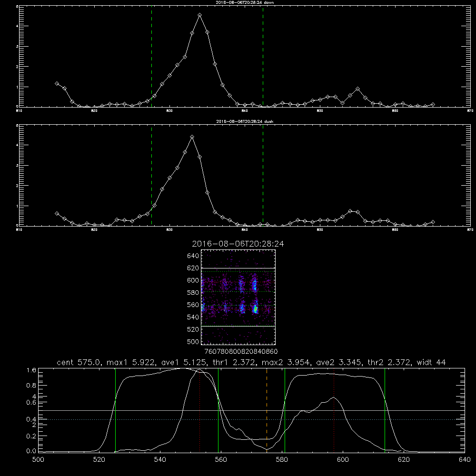Click the green vertical line near 525 in the bottom plot
This screenshot has width=476, height=476.
(115, 410)
